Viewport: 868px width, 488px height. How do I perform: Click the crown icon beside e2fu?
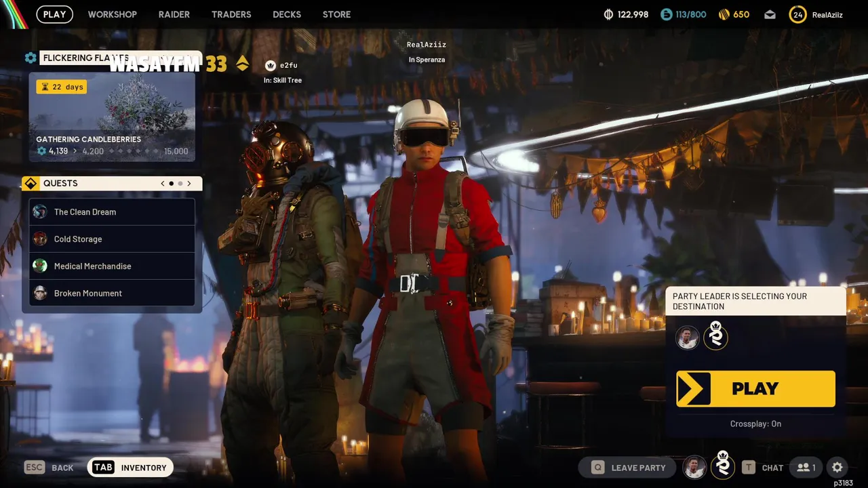tap(270, 65)
